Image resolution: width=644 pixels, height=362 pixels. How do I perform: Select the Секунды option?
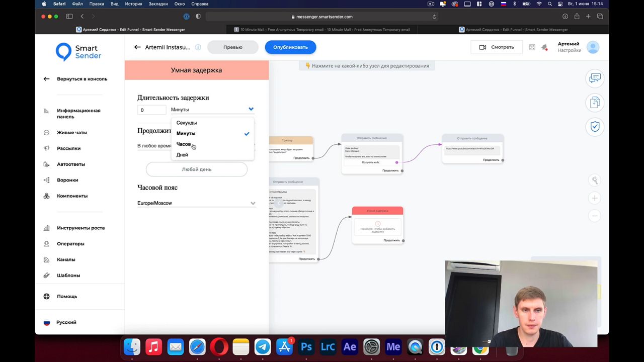(x=187, y=123)
